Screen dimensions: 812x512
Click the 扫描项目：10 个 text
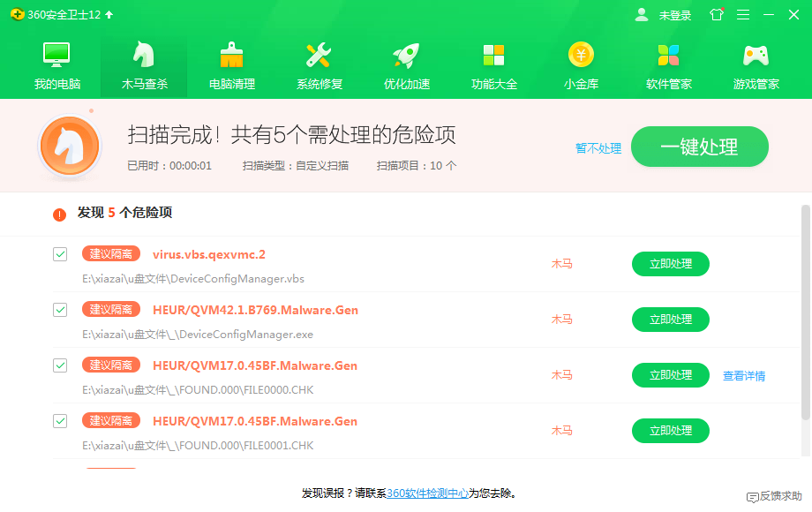coord(417,166)
